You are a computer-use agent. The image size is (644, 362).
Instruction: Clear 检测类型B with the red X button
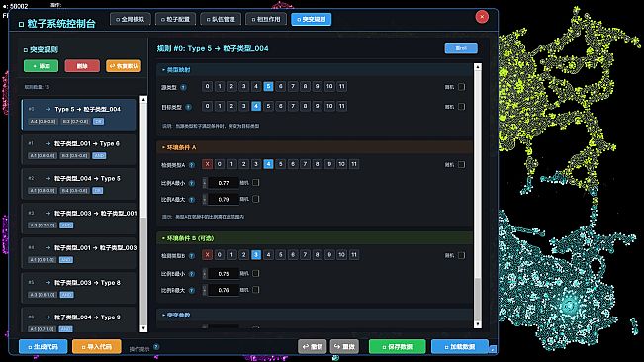pyautogui.click(x=207, y=255)
